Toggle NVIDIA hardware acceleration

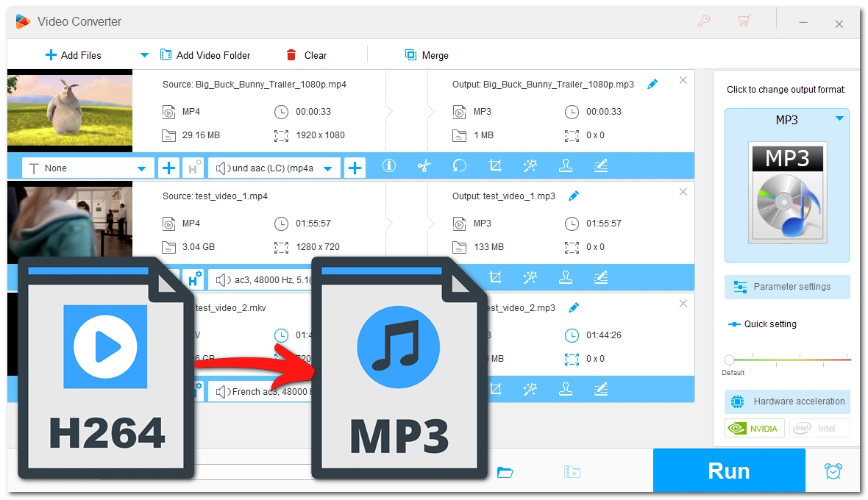coord(755,428)
